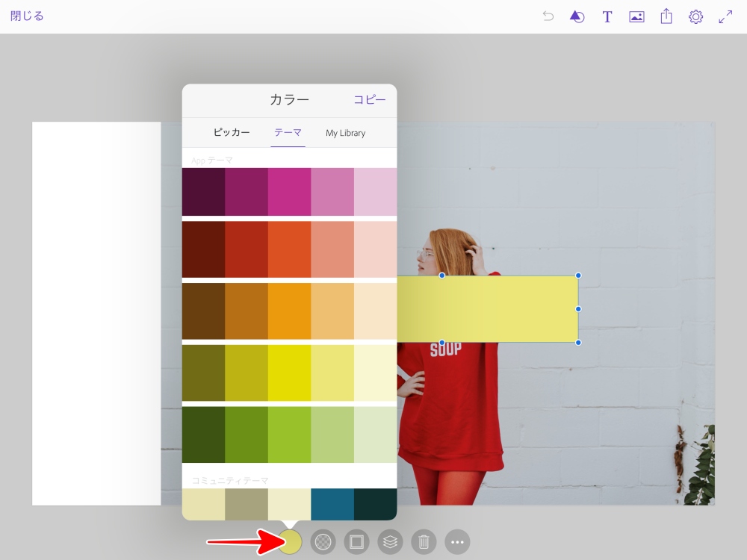This screenshot has height=560, width=747.
Task: Open the settings gear icon
Action: click(695, 16)
